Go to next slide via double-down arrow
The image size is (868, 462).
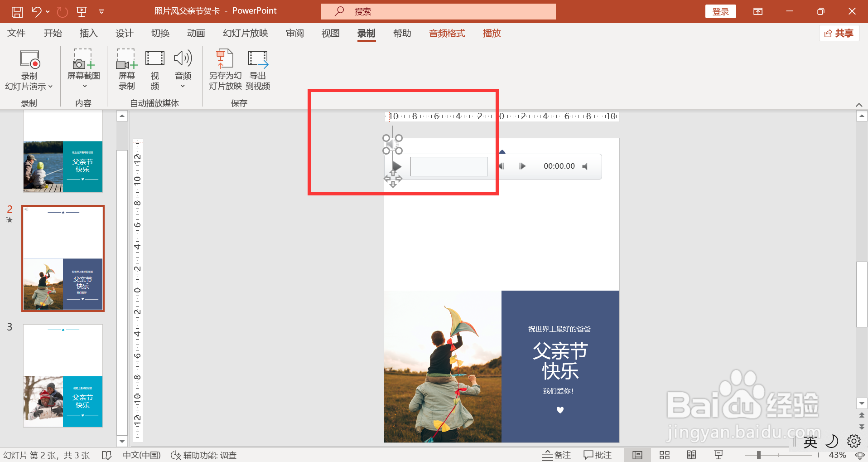(x=861, y=427)
